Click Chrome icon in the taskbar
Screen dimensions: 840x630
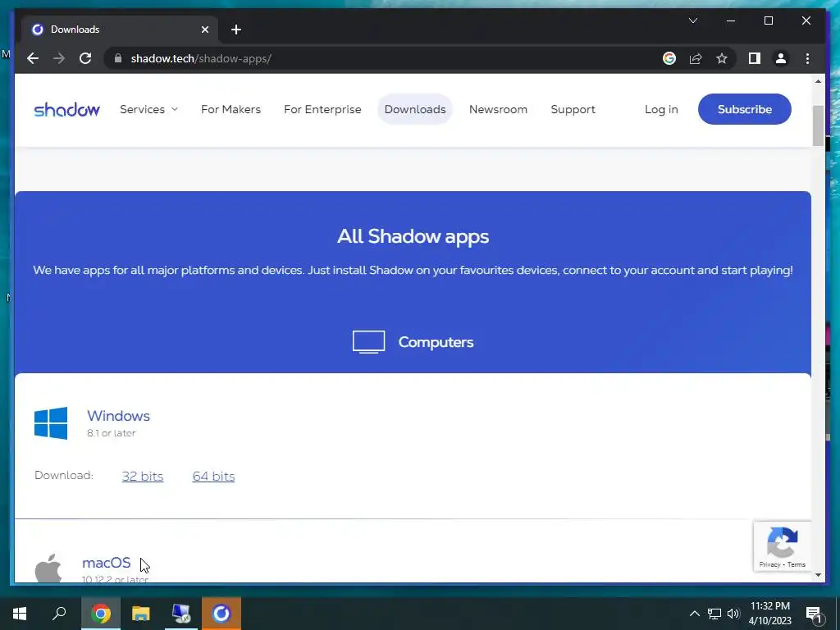(101, 614)
